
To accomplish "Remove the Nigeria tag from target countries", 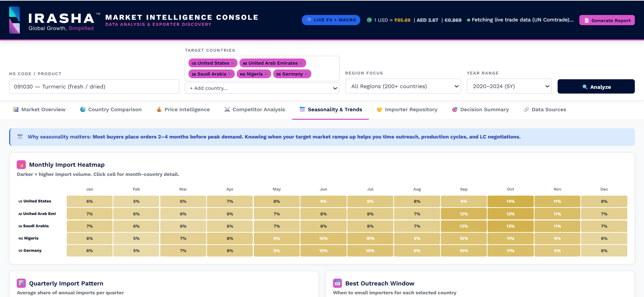I will pyautogui.click(x=266, y=74).
